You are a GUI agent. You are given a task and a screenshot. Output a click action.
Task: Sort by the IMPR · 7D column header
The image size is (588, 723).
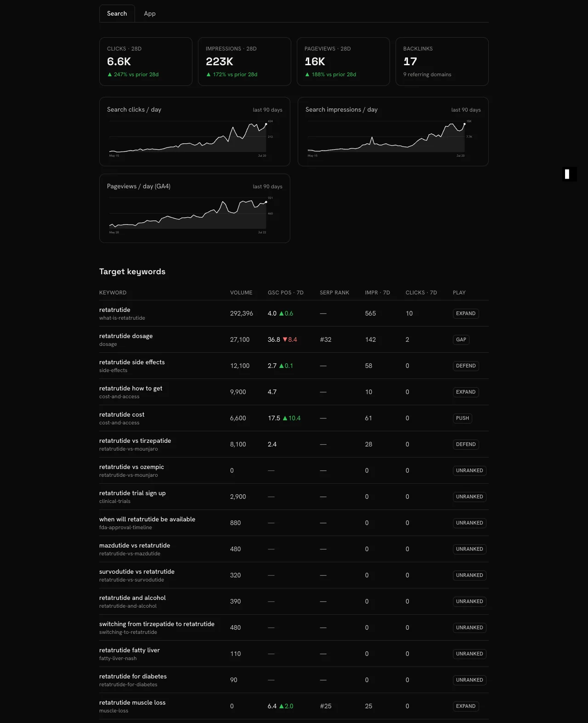tap(378, 293)
